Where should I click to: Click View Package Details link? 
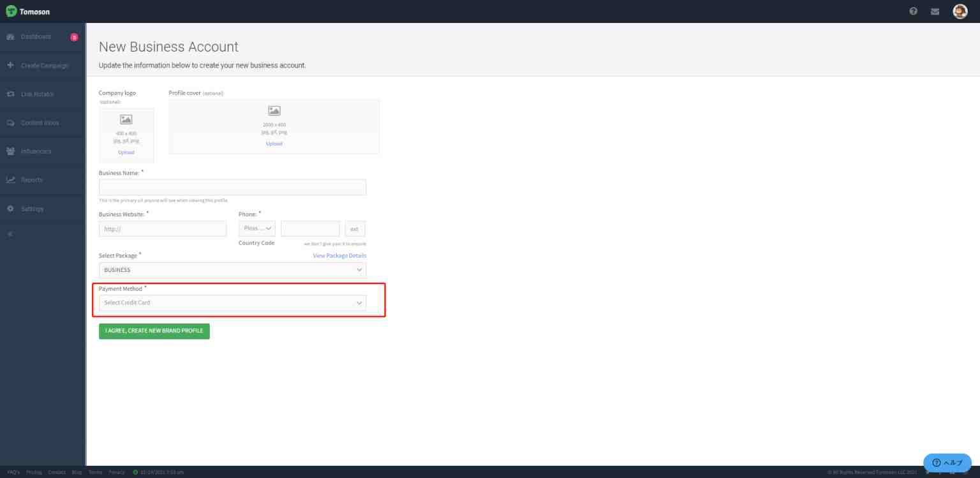point(339,255)
